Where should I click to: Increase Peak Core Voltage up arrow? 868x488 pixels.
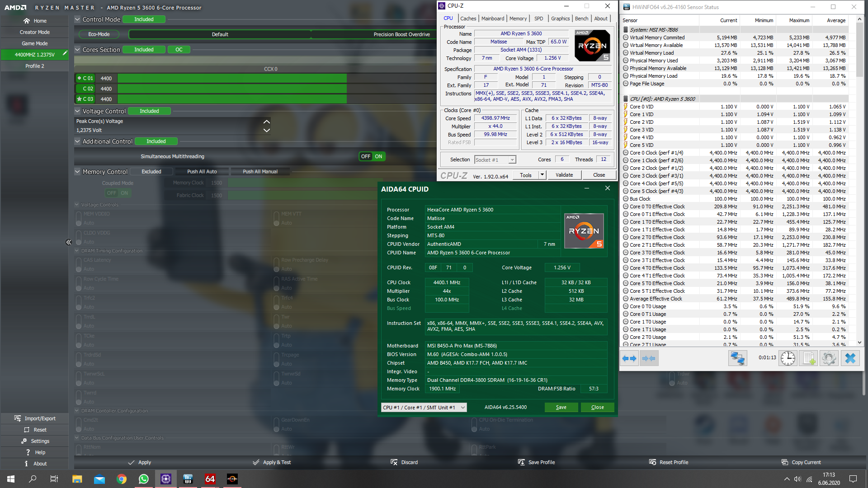tap(267, 122)
